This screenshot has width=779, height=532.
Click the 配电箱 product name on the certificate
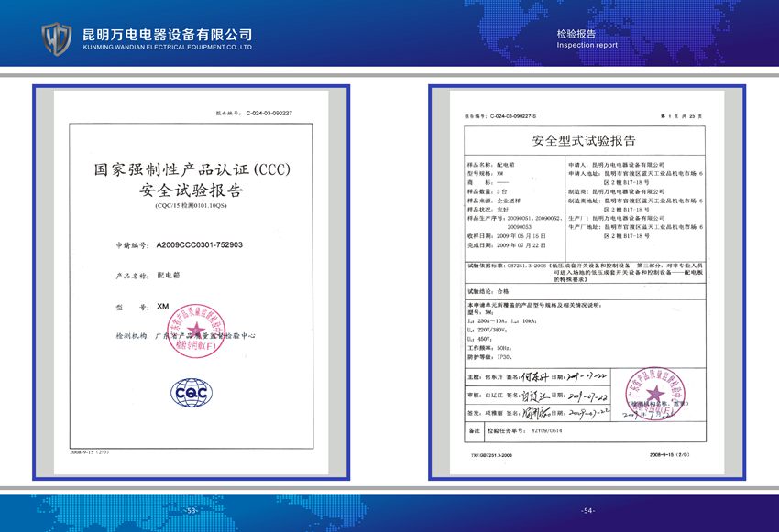(171, 275)
